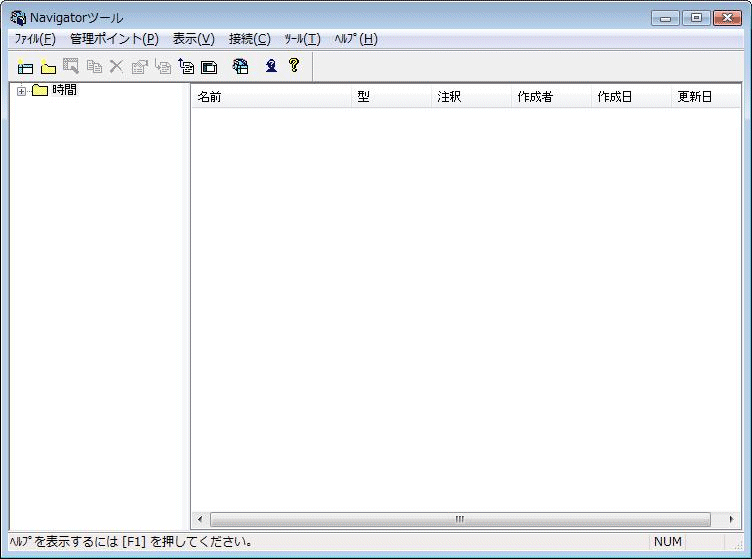Screen dimensions: 752x559
Task: Sort by the 型 column header
Action: pos(391,97)
